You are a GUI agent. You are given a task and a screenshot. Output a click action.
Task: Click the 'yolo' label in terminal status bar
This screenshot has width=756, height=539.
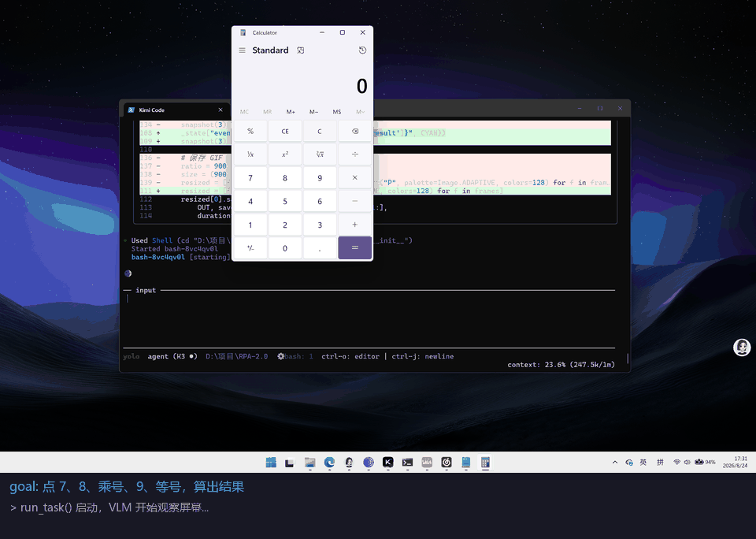tap(132, 357)
